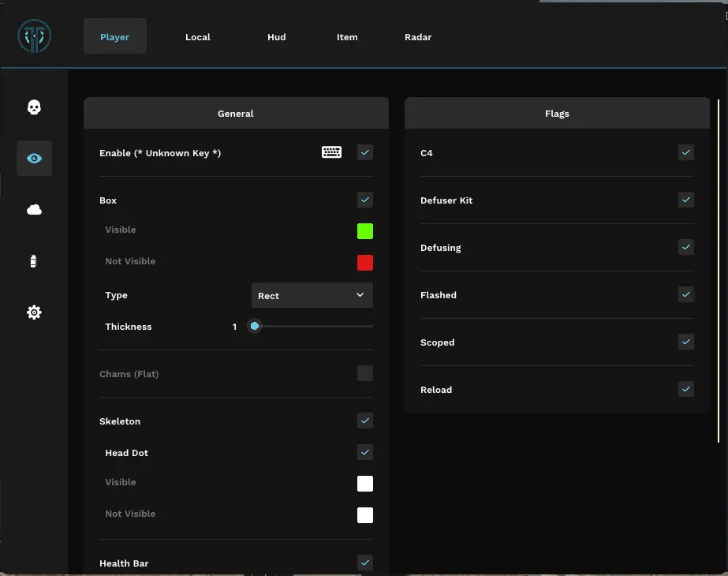This screenshot has width=728, height=576.
Task: Open the red Box Not Visible color
Action: click(365, 263)
